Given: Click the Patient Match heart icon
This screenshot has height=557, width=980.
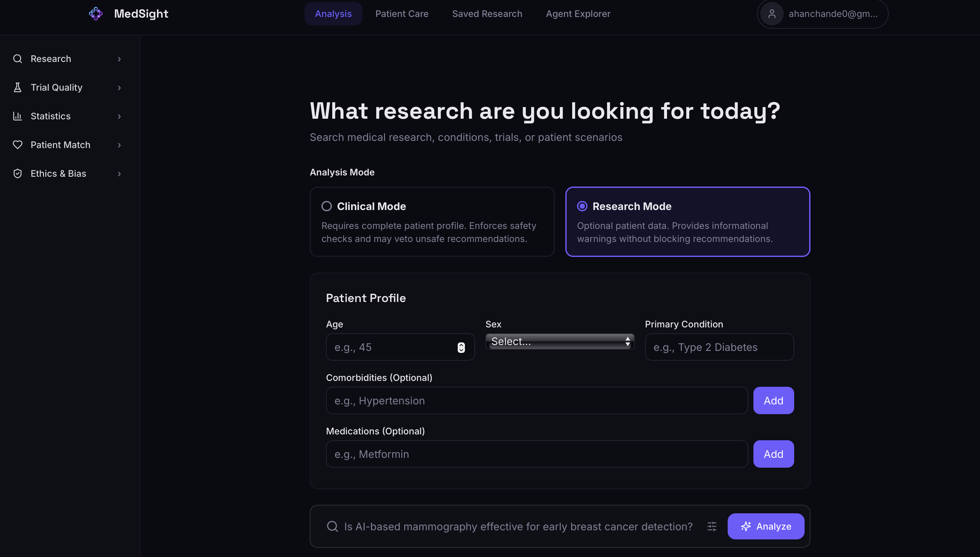Looking at the screenshot, I should 18,145.
